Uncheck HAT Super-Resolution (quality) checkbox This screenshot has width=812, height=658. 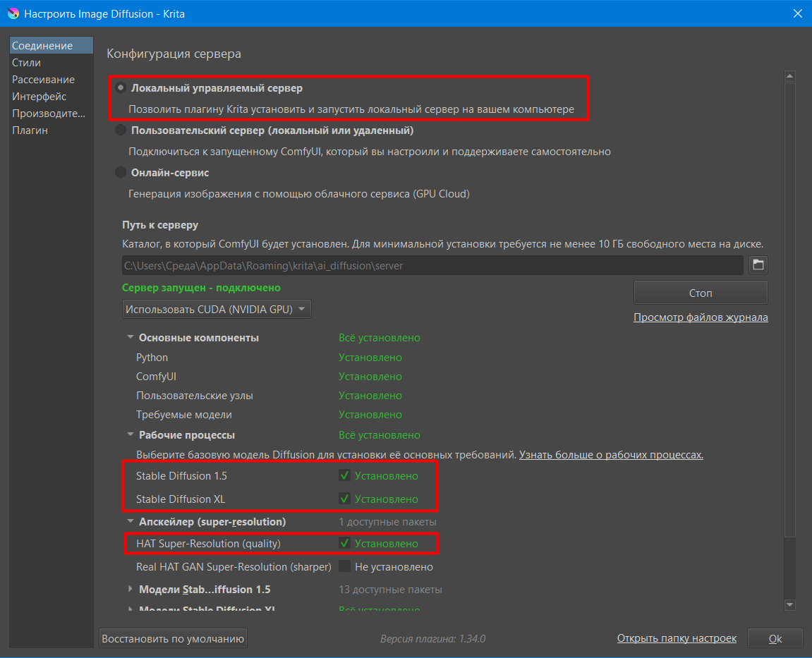pos(345,544)
